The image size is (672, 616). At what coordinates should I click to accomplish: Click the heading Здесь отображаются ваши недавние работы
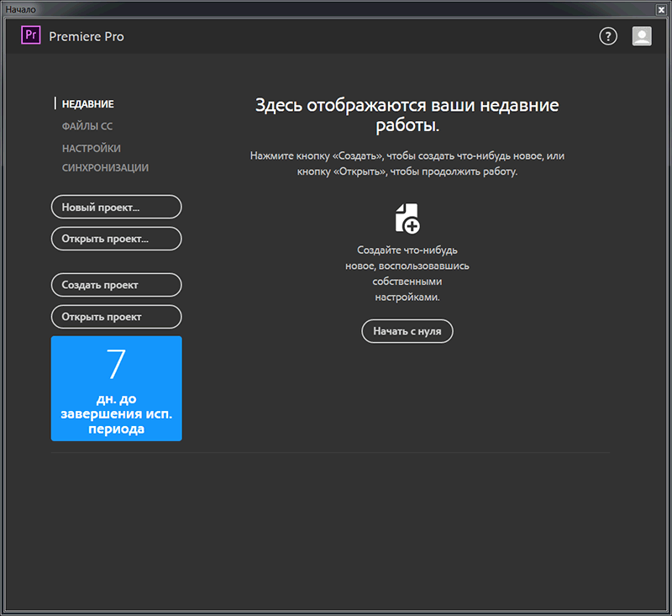(x=407, y=115)
